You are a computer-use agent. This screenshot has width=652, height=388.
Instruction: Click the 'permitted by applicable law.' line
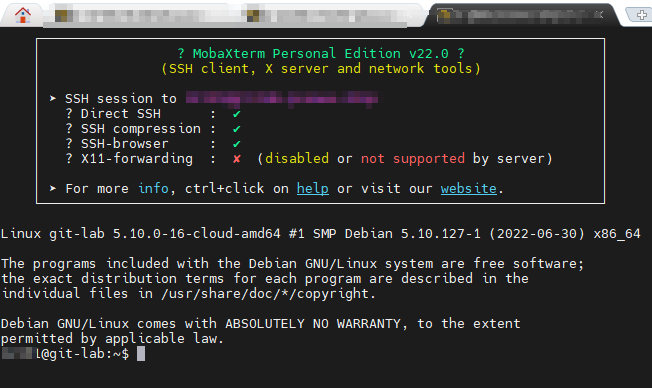tap(112, 339)
